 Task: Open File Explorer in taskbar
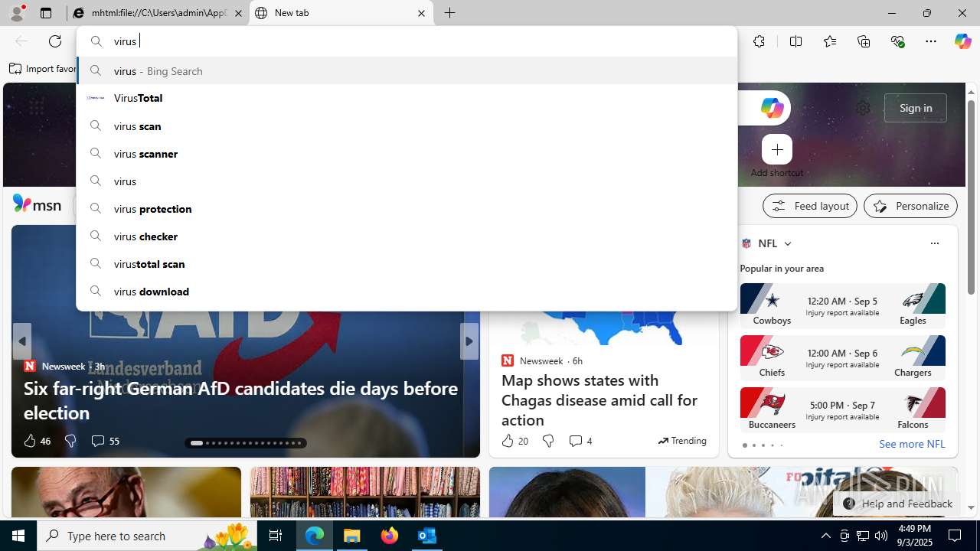352,536
